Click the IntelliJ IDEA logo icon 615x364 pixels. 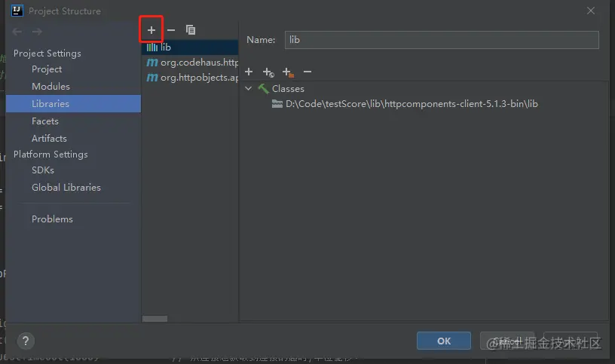pyautogui.click(x=17, y=11)
